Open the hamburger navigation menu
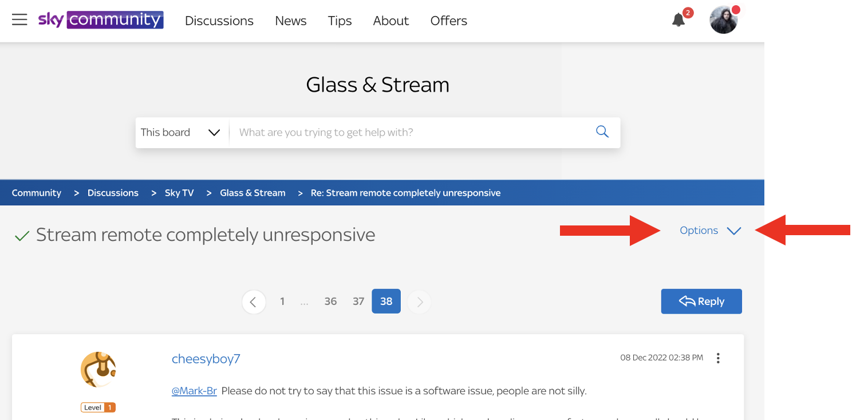This screenshot has width=868, height=420. tap(19, 19)
